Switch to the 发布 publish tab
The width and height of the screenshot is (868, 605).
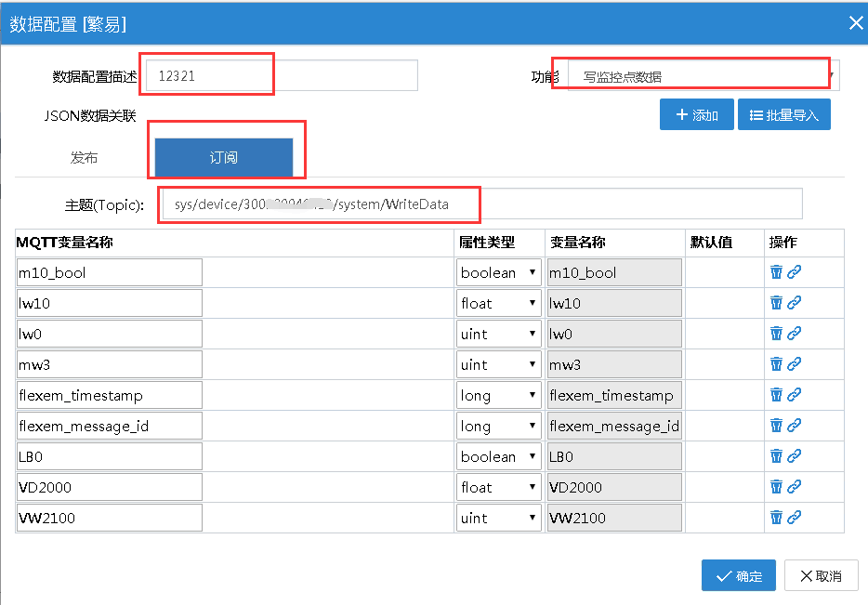tap(85, 158)
